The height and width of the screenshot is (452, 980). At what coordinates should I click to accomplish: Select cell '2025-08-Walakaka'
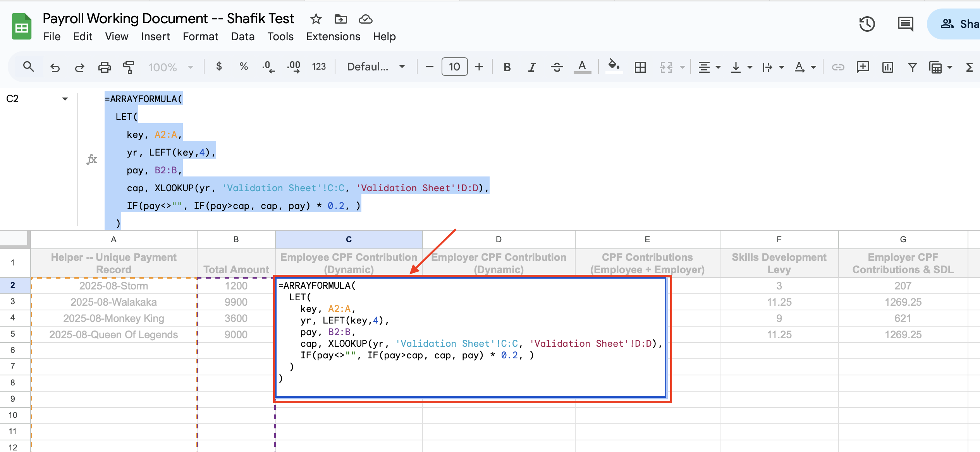coord(114,302)
